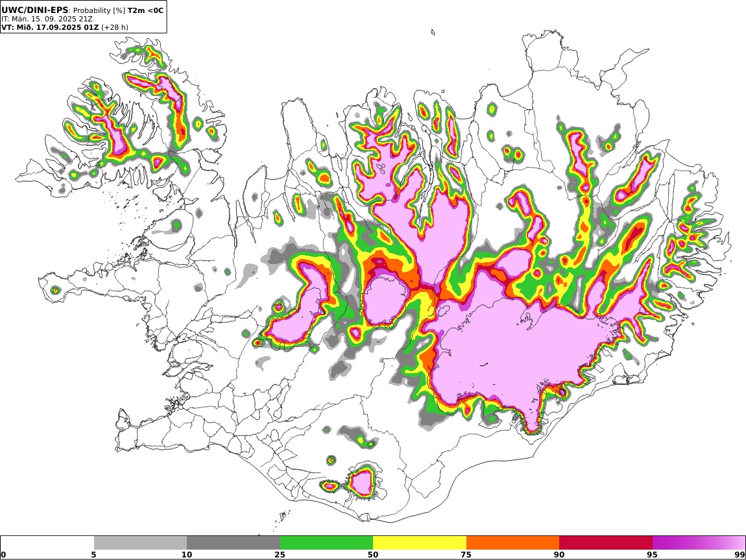746x560 pixels.
Task: Click the 'UWC/DINI-EPS' title text
Action: 35,10
